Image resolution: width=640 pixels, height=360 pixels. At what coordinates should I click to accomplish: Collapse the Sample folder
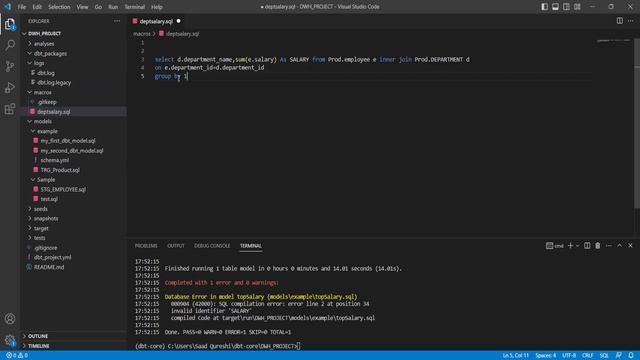[x=46, y=180]
